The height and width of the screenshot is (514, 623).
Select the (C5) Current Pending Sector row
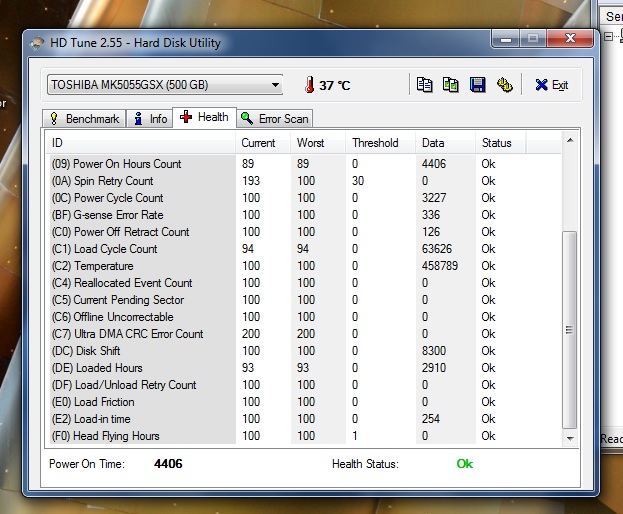[304, 300]
